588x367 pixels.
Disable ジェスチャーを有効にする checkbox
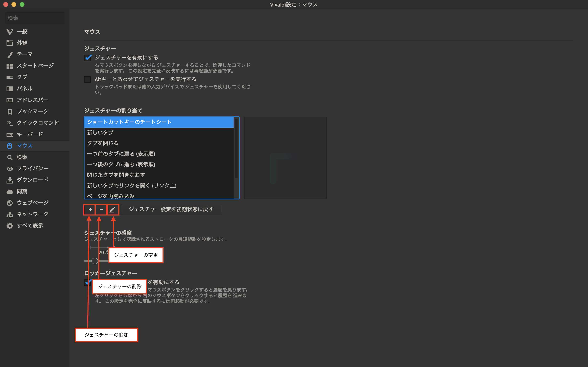coord(87,58)
